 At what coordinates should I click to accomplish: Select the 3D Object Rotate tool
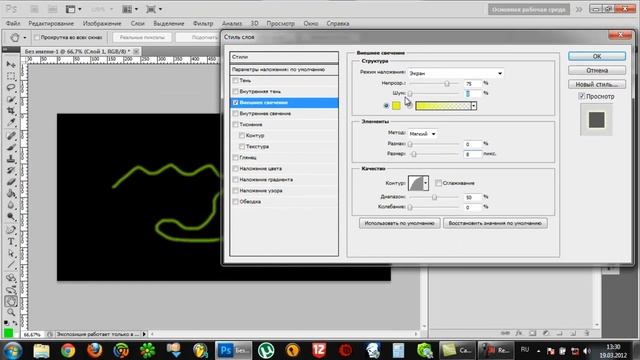pos(11,278)
